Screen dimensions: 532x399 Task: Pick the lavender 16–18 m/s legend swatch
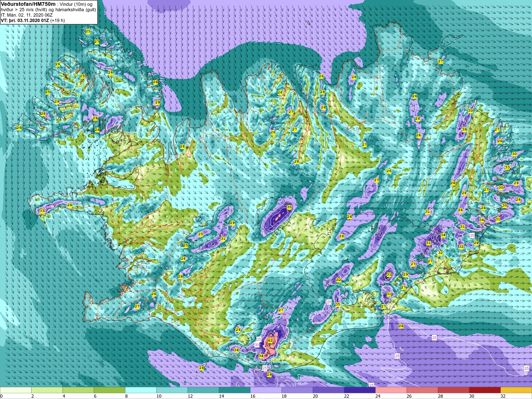click(266, 390)
